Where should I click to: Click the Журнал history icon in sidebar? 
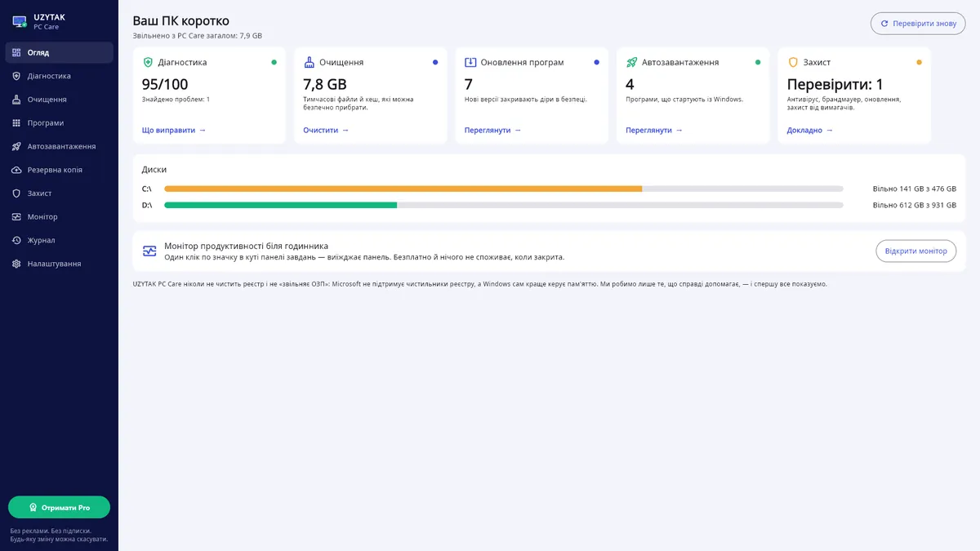click(x=16, y=241)
